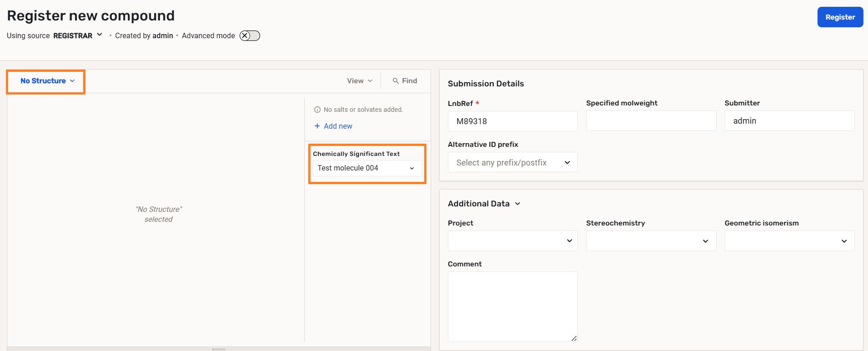Open the Stereochemistry dropdown
This screenshot has width=868, height=351.
click(651, 241)
